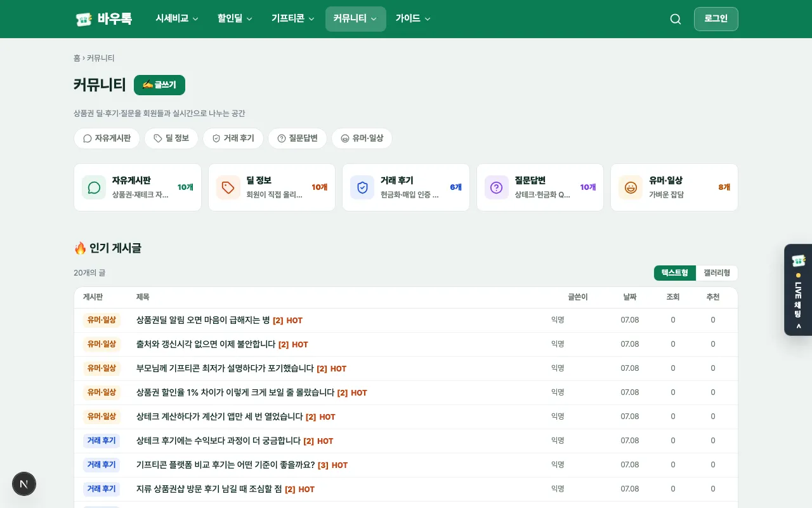The width and height of the screenshot is (812, 508).
Task: Open post 상품권딜 알림 오면 마음이 급해지는 병
Action: pos(203,320)
